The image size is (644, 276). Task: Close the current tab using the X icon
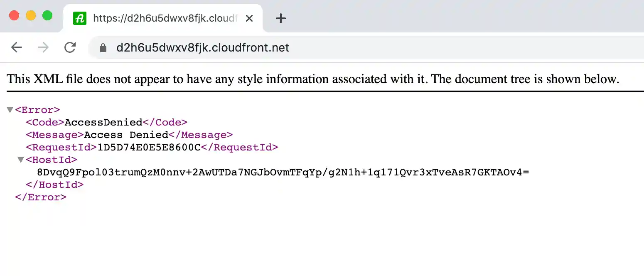249,18
